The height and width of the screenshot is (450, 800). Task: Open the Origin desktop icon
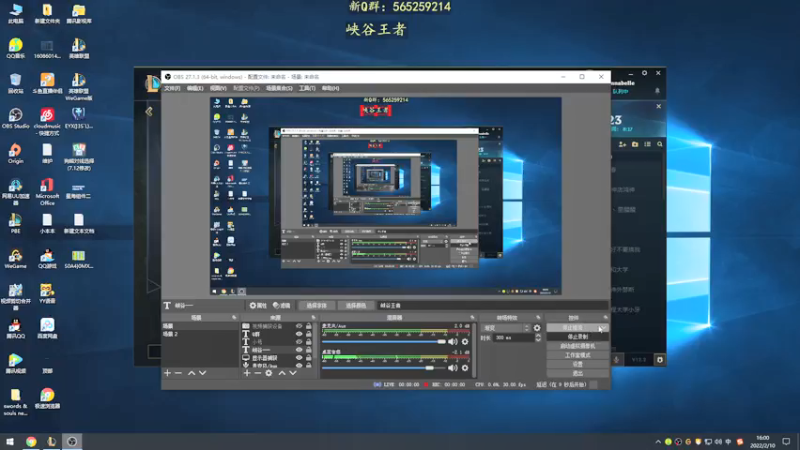coord(15,154)
